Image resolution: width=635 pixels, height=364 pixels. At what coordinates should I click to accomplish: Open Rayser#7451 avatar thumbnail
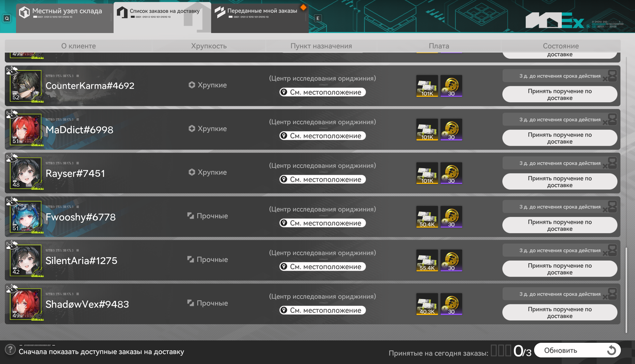tap(26, 173)
